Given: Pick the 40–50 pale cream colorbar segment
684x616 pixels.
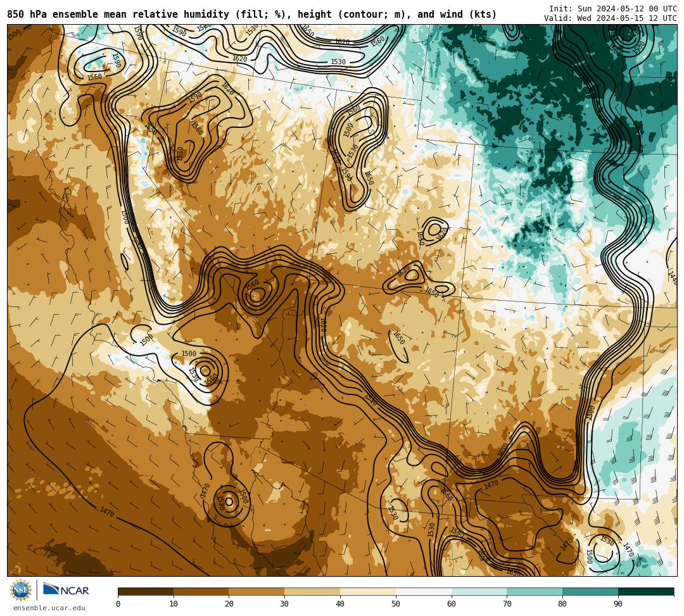Looking at the screenshot, I should (x=368, y=591).
